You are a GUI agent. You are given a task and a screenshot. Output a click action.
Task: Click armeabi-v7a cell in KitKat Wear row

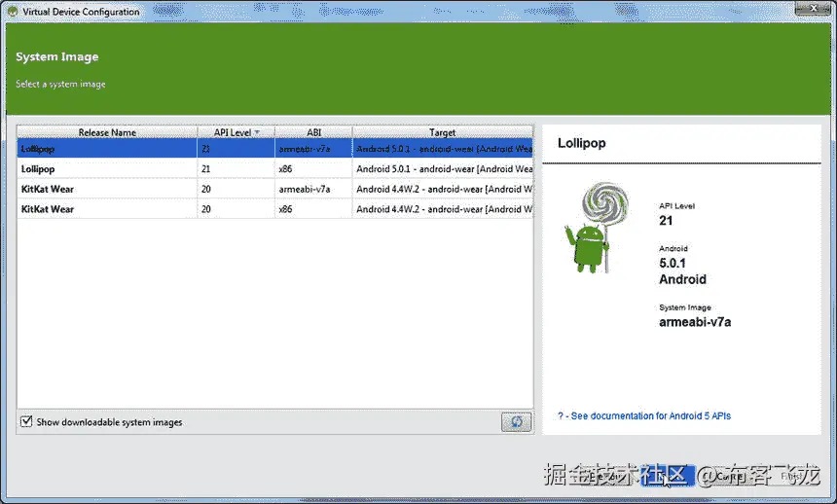tap(313, 189)
